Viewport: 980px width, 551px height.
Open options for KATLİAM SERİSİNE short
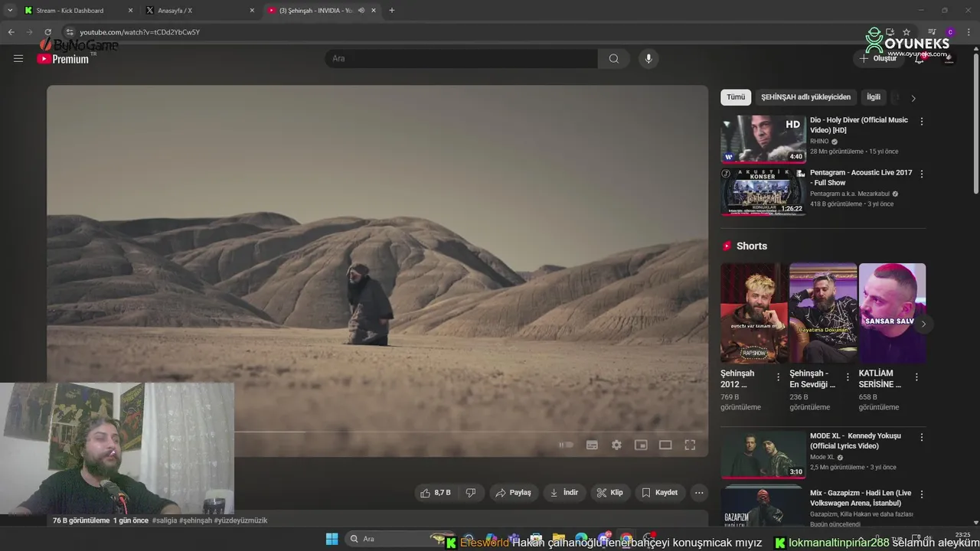916,377
